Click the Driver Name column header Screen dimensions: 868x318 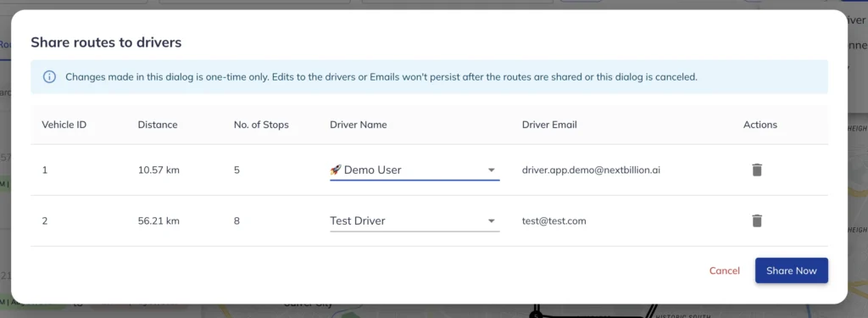(x=359, y=125)
